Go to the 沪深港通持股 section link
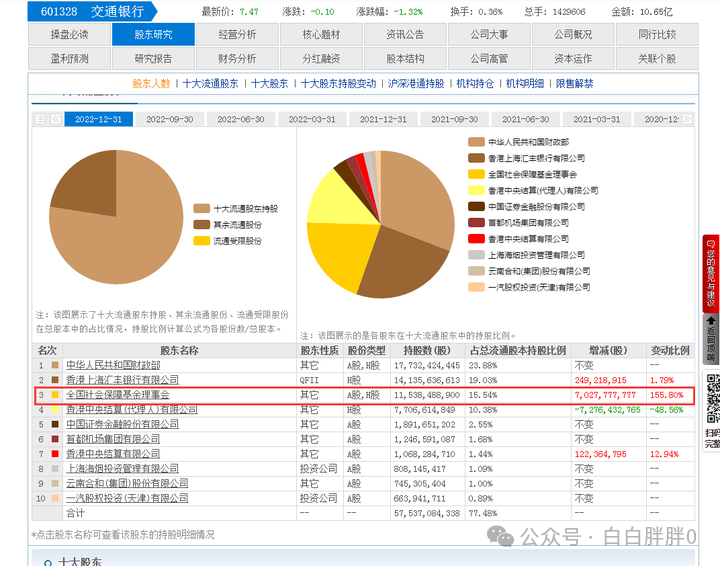This screenshot has height=566, width=720. 416,84
